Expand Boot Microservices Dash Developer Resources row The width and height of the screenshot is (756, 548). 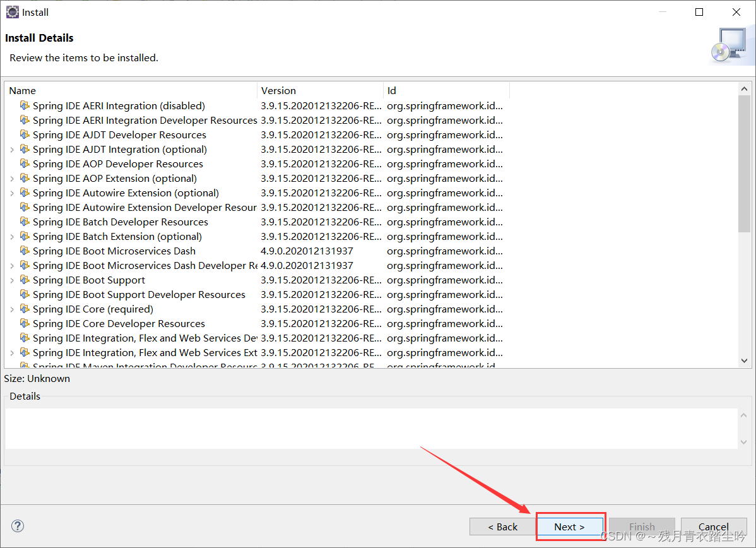(12, 266)
